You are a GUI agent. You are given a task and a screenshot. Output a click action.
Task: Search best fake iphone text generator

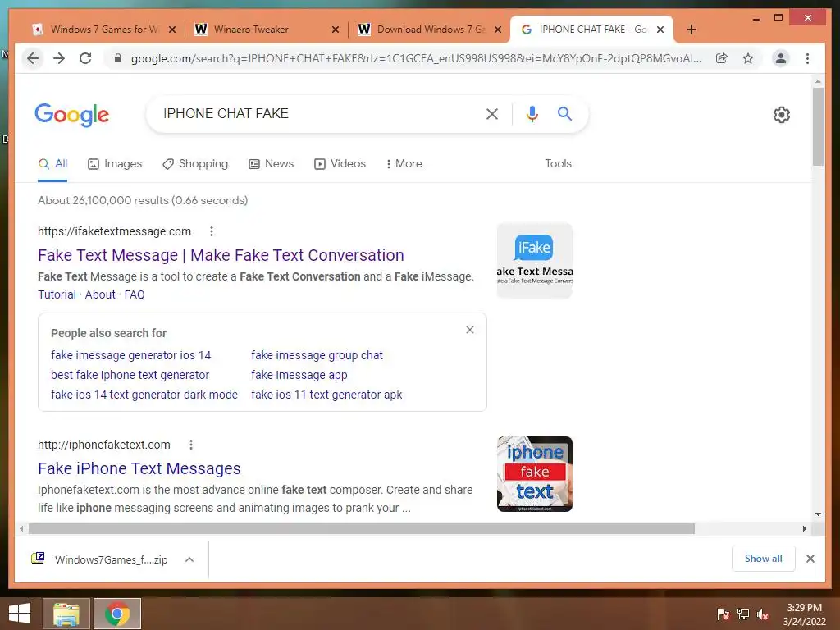click(x=130, y=375)
